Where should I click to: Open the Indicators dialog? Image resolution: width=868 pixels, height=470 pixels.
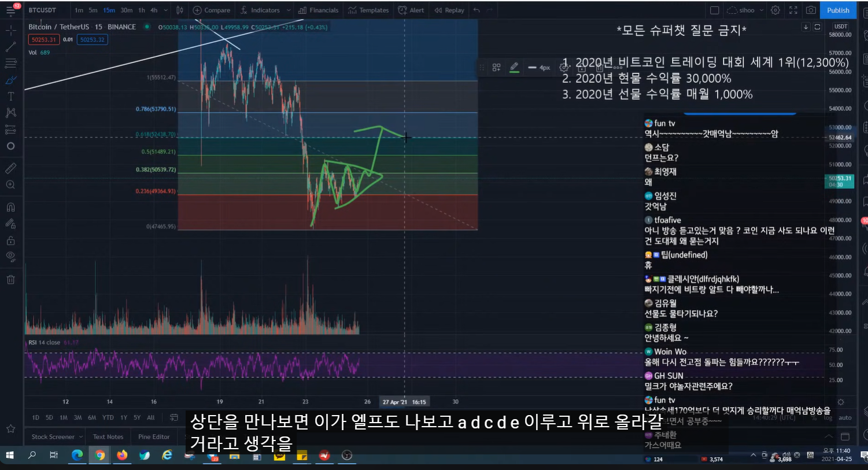tap(260, 10)
